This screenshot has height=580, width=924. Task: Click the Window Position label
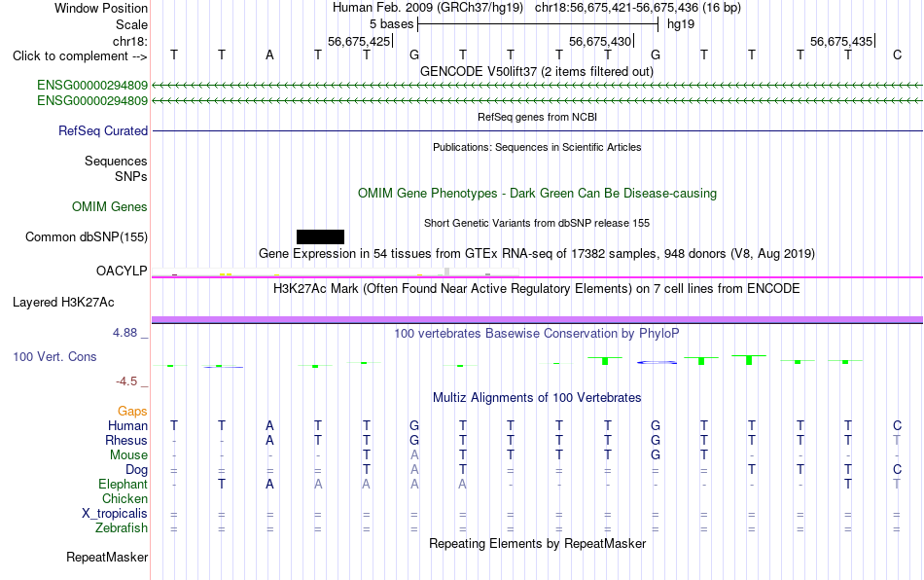[x=101, y=8]
